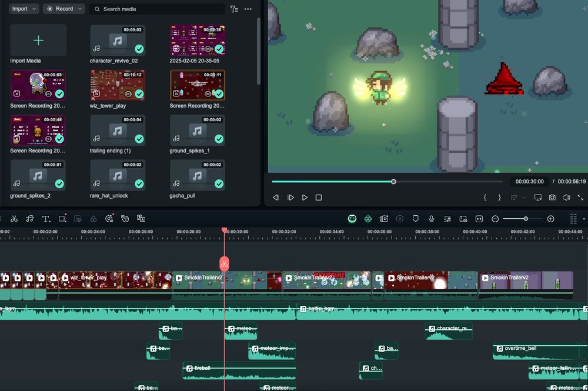Zoom in the timeline with plus button
Viewport: 588px width, 391px height.
550,219
